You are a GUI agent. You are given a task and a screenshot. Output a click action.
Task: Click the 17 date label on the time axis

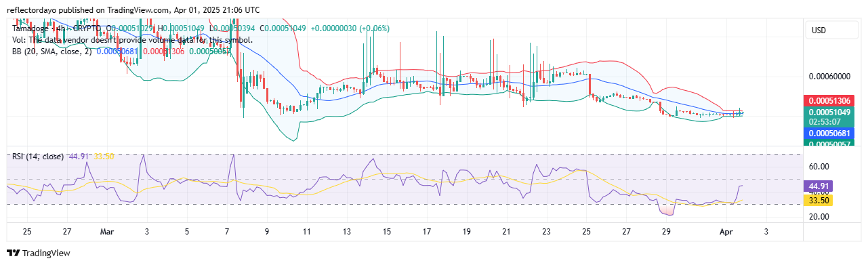point(427,231)
